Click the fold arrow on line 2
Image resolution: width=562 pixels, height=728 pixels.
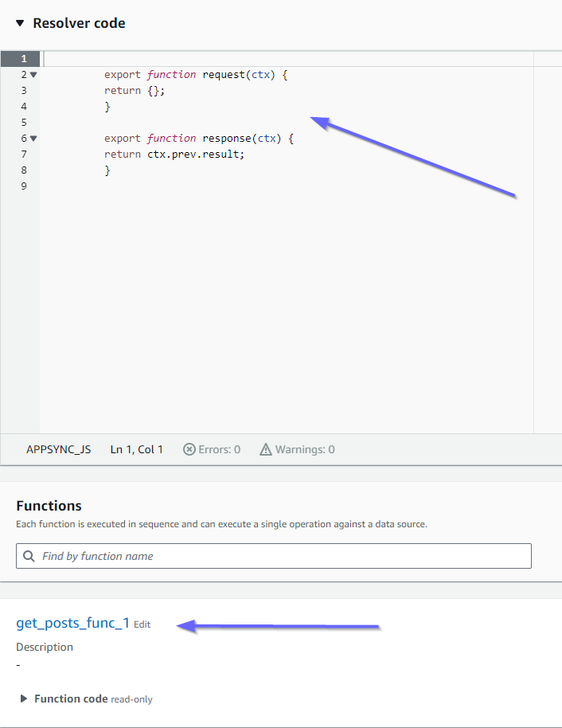[32, 74]
